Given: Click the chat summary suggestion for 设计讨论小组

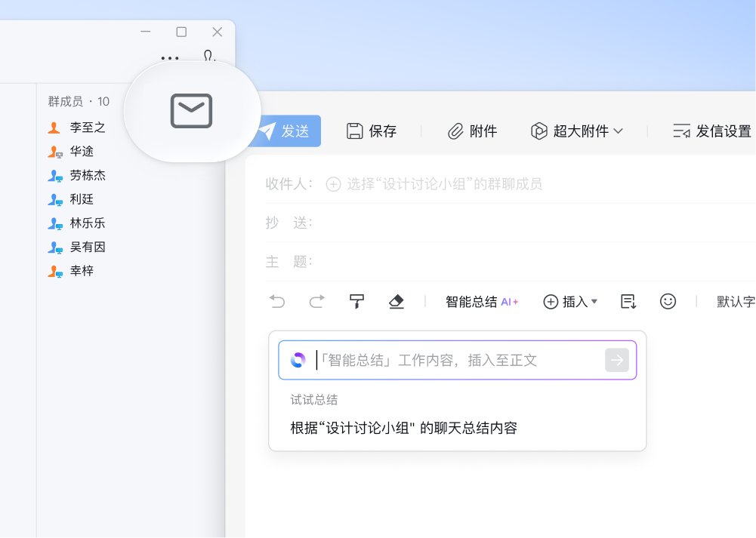Looking at the screenshot, I should pos(405,427).
